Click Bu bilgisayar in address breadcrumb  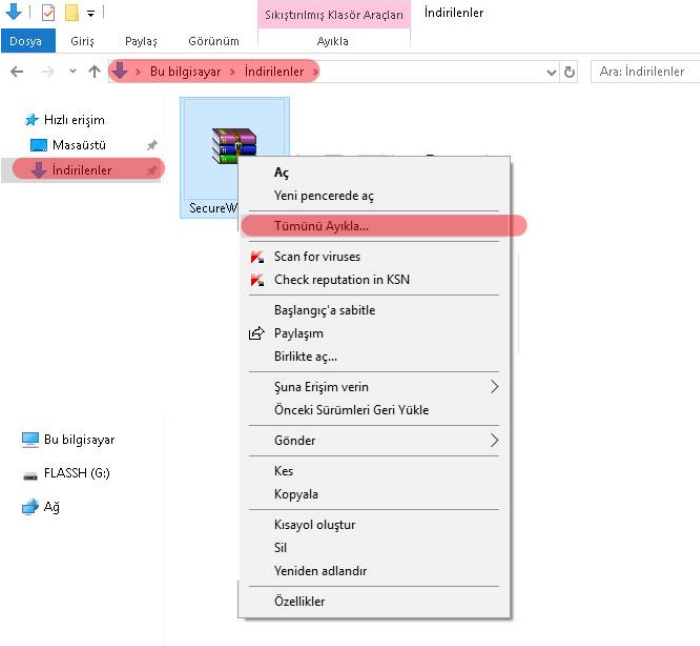click(x=185, y=71)
